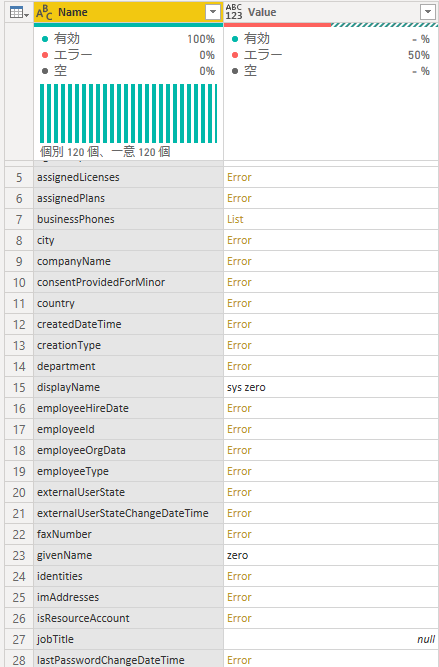
Task: Open the table menu icon in header corner
Action: (19, 12)
